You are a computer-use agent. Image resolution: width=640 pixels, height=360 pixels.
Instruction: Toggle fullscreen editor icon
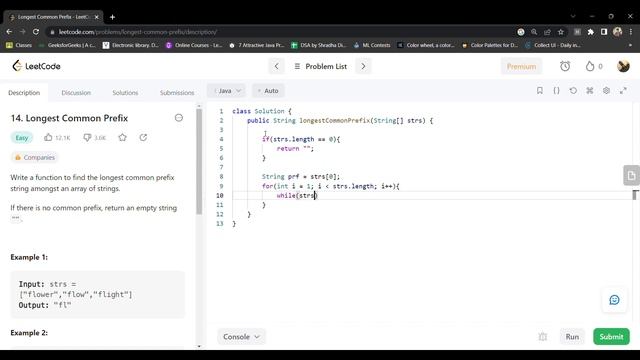pyautogui.click(x=623, y=91)
